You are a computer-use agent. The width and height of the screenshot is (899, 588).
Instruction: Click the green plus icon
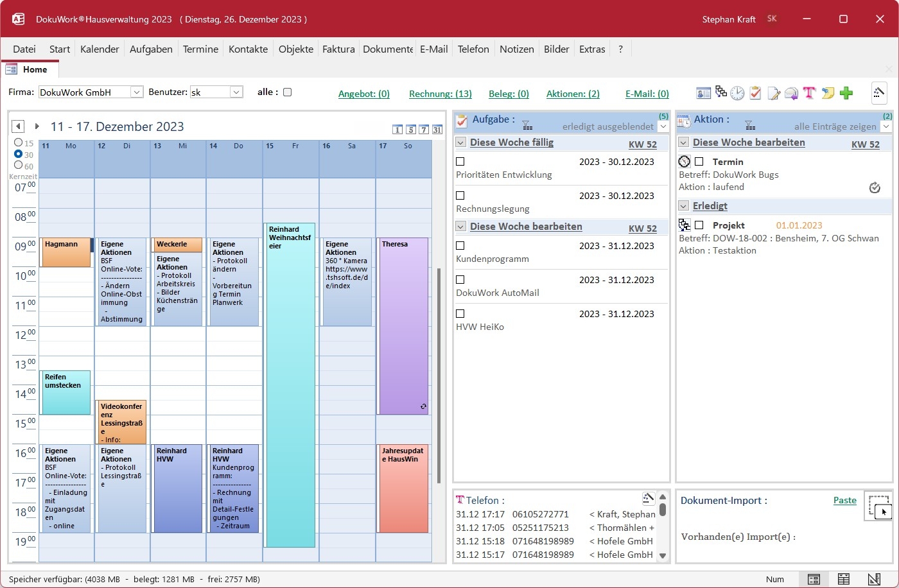pos(846,93)
